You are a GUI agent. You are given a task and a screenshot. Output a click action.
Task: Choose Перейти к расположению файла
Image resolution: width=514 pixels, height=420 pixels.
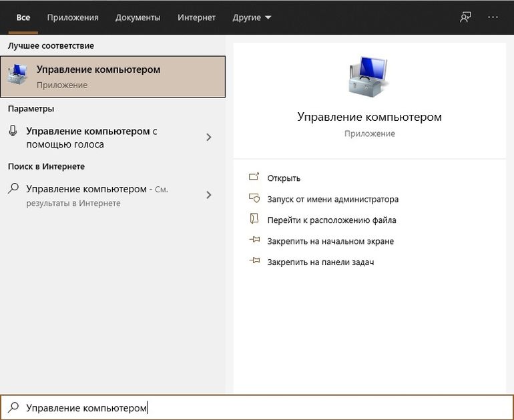point(331,220)
